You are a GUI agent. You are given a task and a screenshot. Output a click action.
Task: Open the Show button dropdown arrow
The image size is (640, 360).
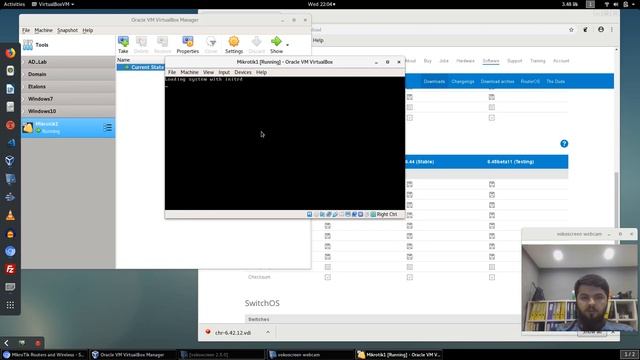coord(287,45)
